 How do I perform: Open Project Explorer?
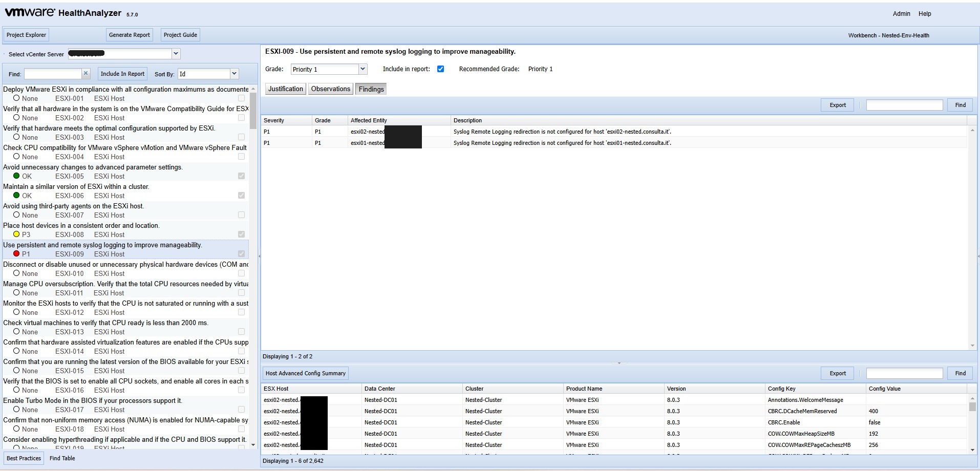point(26,35)
